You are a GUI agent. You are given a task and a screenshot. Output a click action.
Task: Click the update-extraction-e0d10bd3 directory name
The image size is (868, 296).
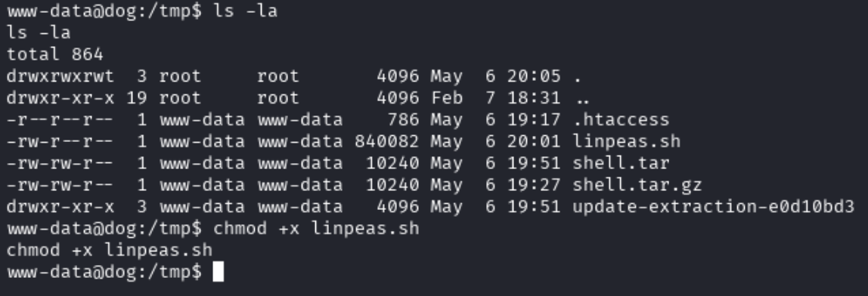[713, 206]
